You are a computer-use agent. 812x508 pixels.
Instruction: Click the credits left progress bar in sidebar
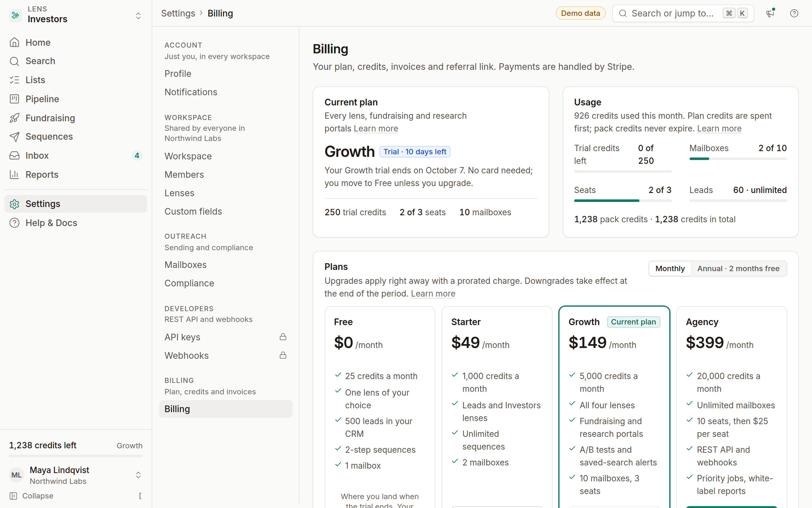click(x=75, y=456)
